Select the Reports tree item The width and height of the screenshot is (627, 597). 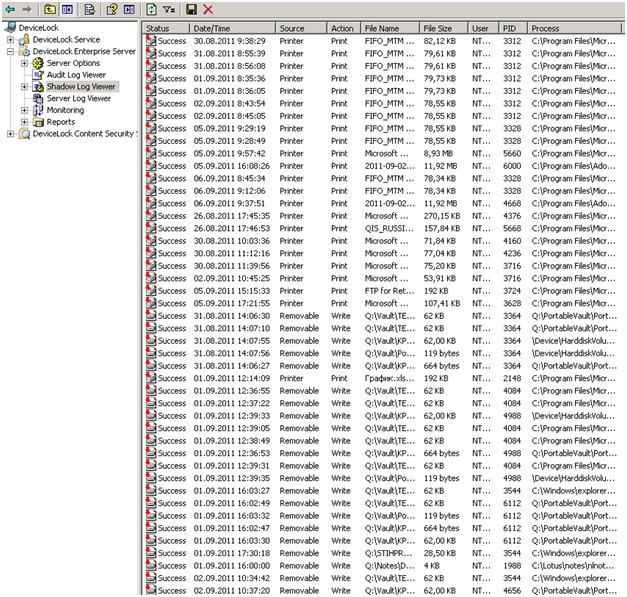pyautogui.click(x=61, y=122)
